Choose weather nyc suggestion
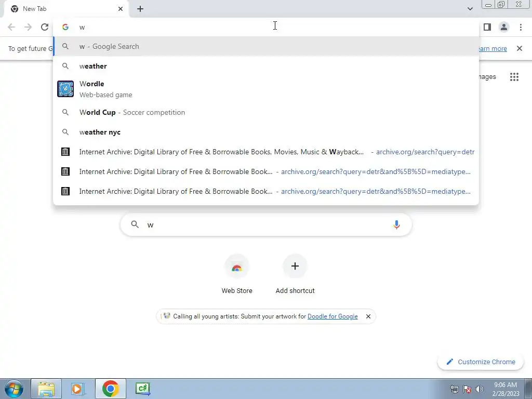Image resolution: width=532 pixels, height=399 pixels. pos(266,132)
